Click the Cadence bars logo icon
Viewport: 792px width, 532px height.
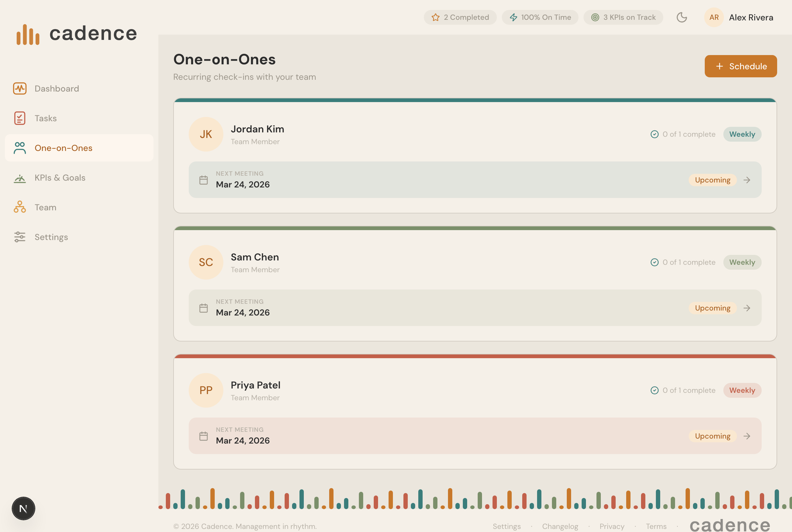pyautogui.click(x=28, y=34)
